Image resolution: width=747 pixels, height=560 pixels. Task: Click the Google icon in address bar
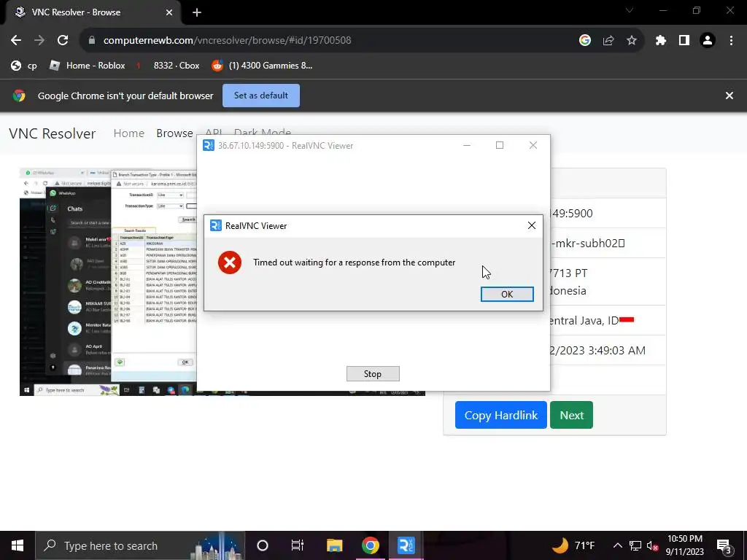coord(584,40)
